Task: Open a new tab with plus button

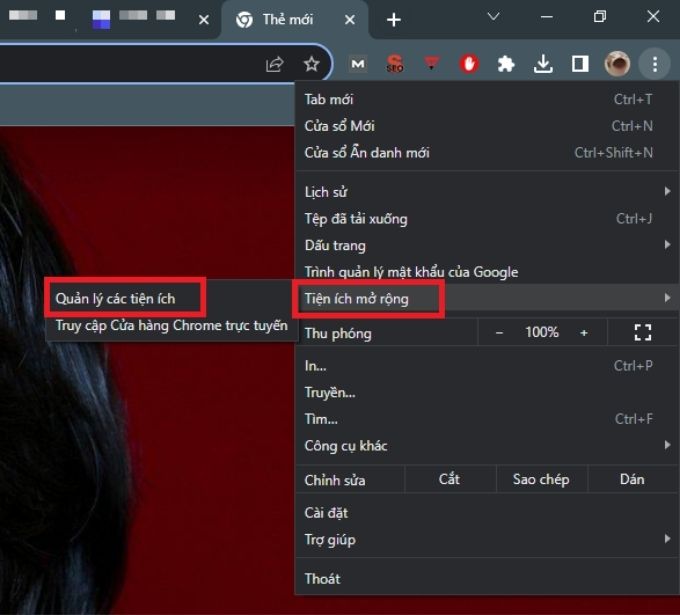Action: tap(394, 20)
